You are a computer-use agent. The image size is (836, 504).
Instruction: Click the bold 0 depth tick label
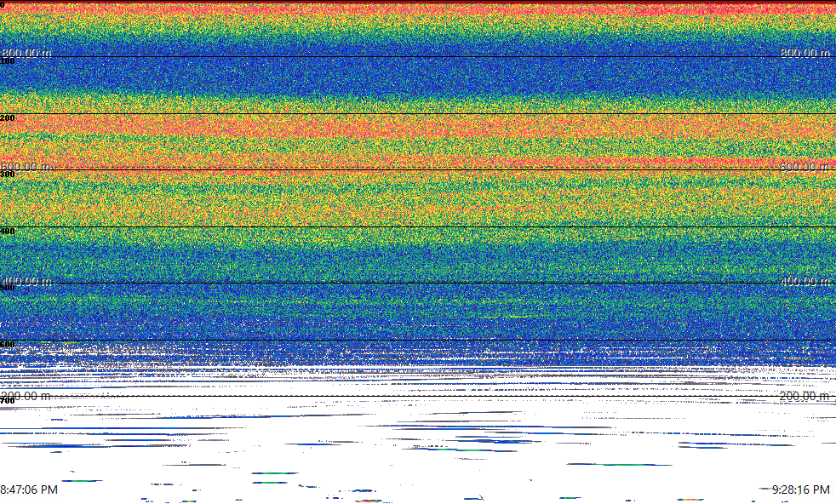3,5
